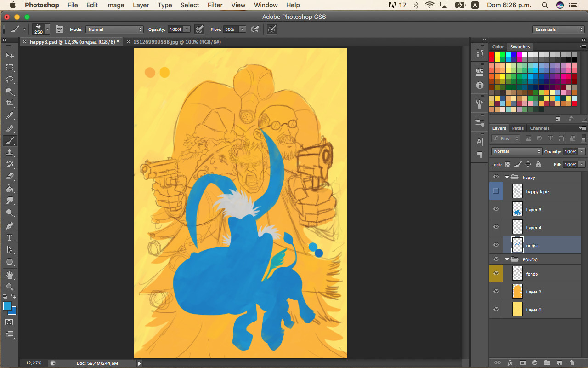Collapse the happy layer group
The height and width of the screenshot is (368, 588).
(507, 177)
